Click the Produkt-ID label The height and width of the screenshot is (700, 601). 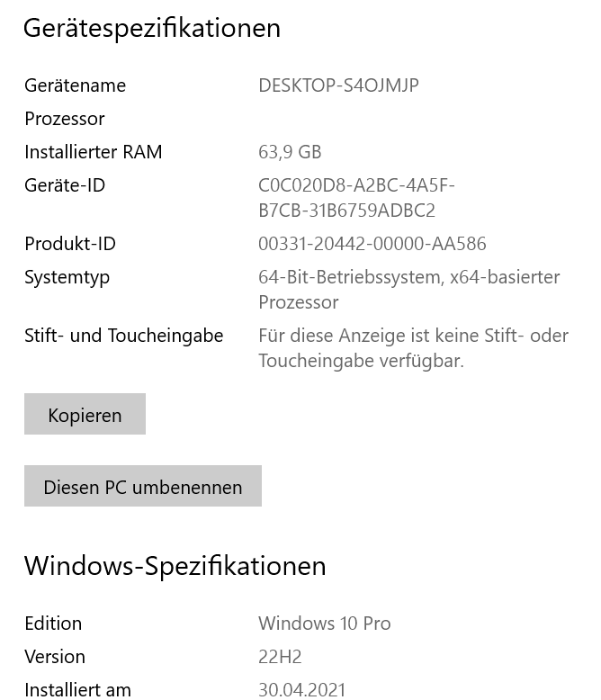click(x=70, y=244)
